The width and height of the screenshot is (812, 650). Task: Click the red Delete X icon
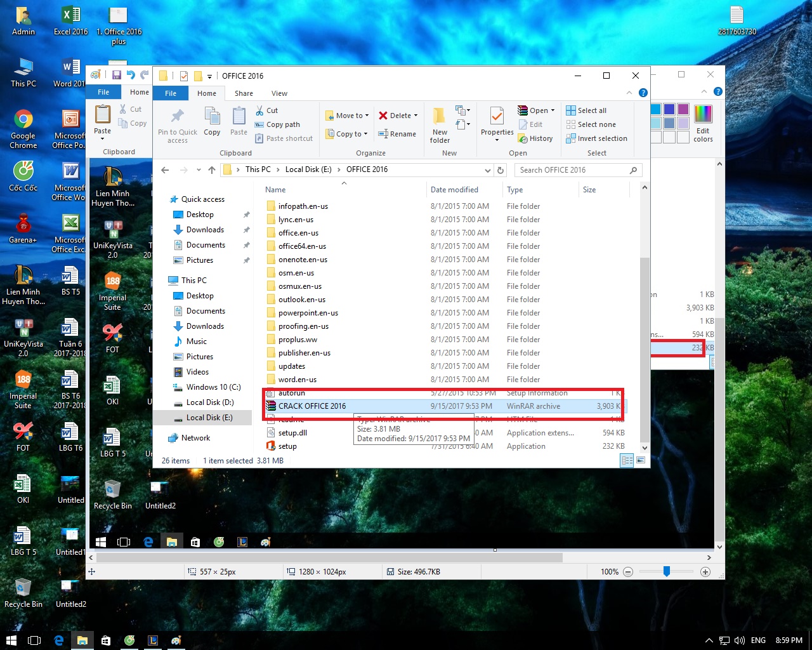point(383,116)
